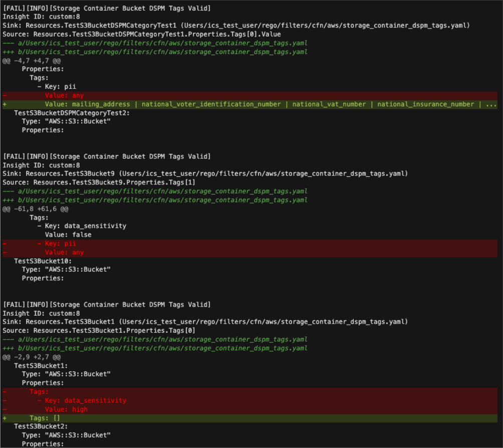Click the Sink line for TestS3Bucket9
The height and width of the screenshot is (448, 503).
click(204, 174)
